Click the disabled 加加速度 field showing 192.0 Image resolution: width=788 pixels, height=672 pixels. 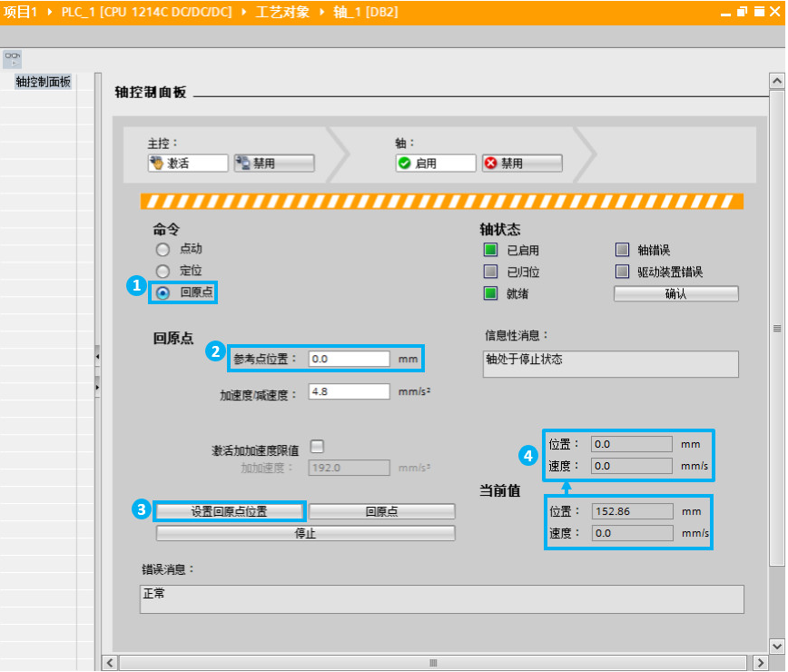[x=349, y=468]
